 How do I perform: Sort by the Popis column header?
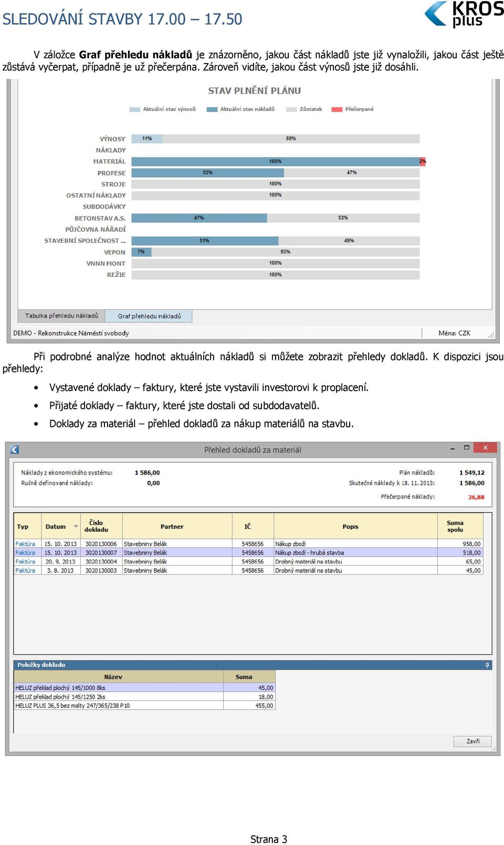pyautogui.click(x=356, y=527)
